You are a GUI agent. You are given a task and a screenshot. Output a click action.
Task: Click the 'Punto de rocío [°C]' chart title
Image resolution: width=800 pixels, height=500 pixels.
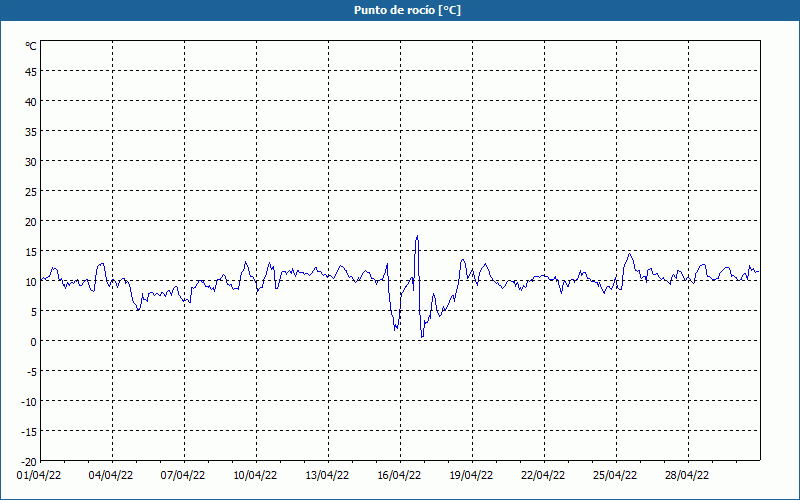[x=407, y=10]
